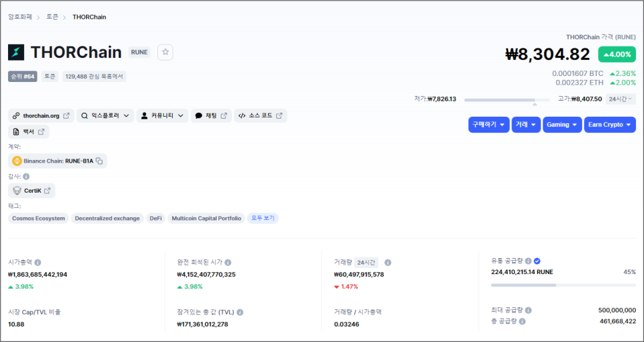Click the document icon on 백서
Screen dimensions: 644x342
click(16, 132)
